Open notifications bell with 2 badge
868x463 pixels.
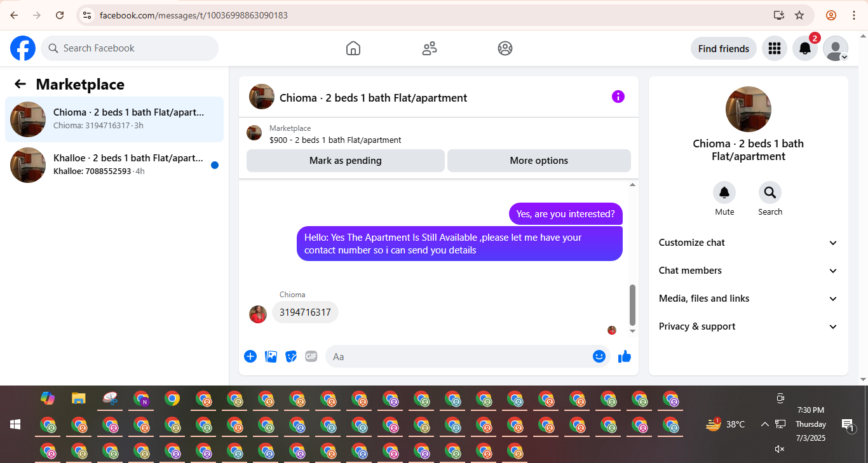(x=805, y=48)
